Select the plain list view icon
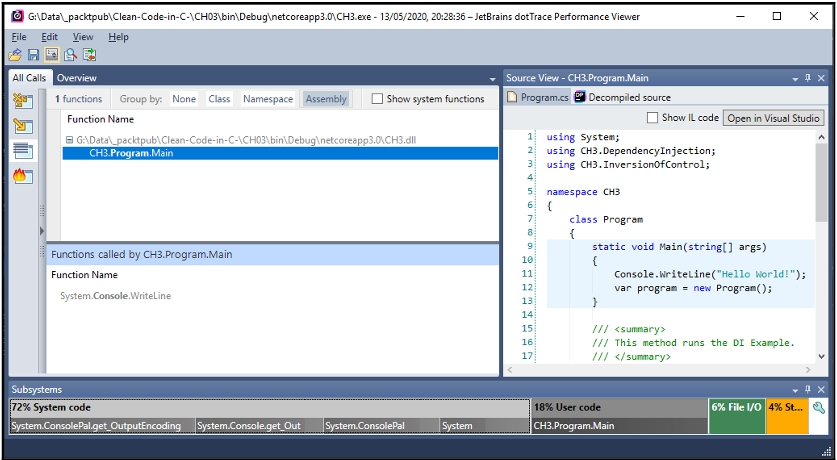This screenshot has height=460, width=837. (23, 151)
